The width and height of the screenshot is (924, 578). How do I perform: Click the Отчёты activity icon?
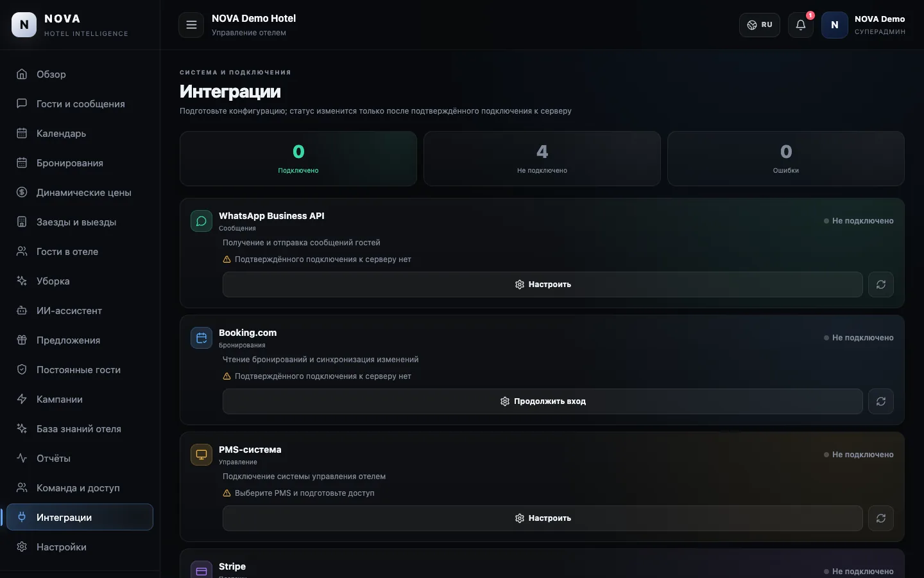(22, 458)
